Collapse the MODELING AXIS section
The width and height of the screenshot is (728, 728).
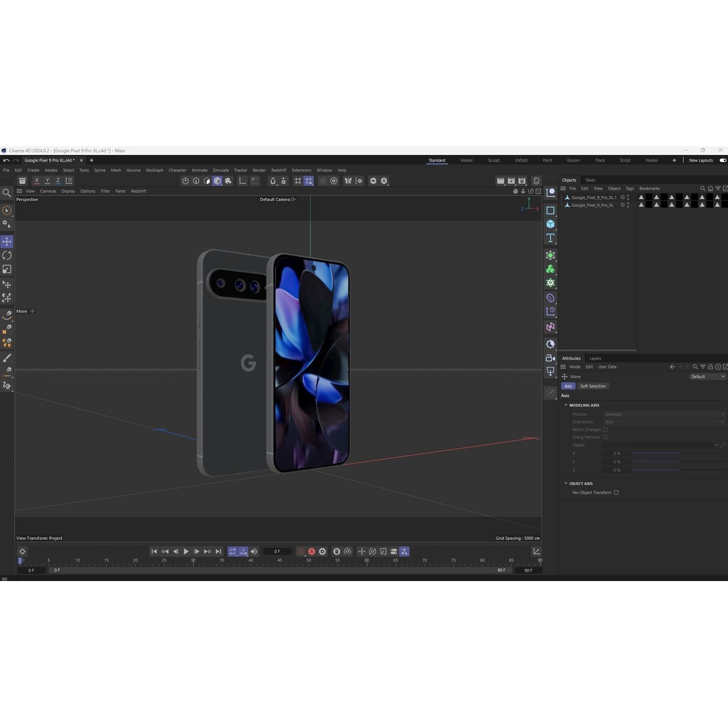pos(566,405)
